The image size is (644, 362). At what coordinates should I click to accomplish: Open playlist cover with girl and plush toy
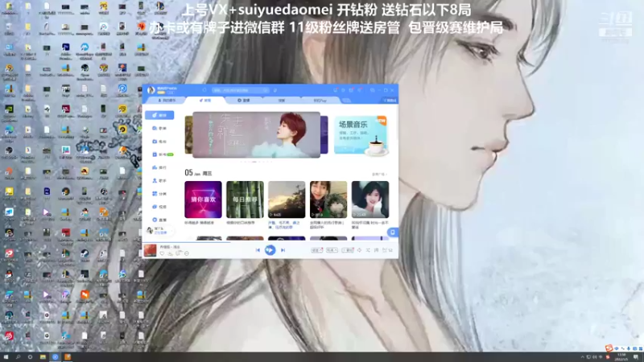[328, 200]
